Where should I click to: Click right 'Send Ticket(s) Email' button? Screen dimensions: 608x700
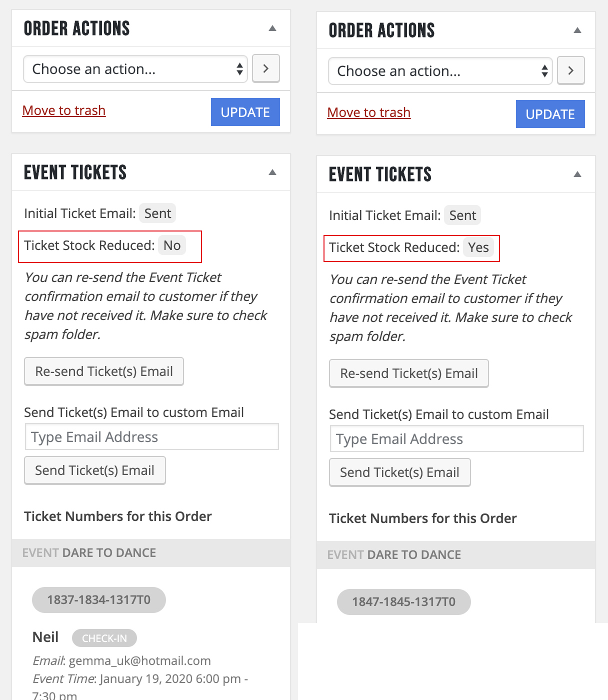[x=400, y=472]
